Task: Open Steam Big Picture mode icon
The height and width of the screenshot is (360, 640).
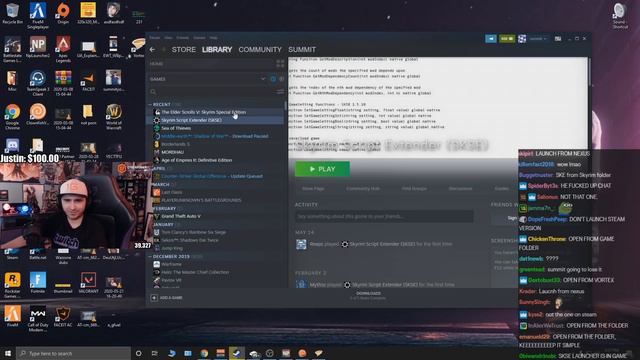Action: pyautogui.click(x=558, y=39)
